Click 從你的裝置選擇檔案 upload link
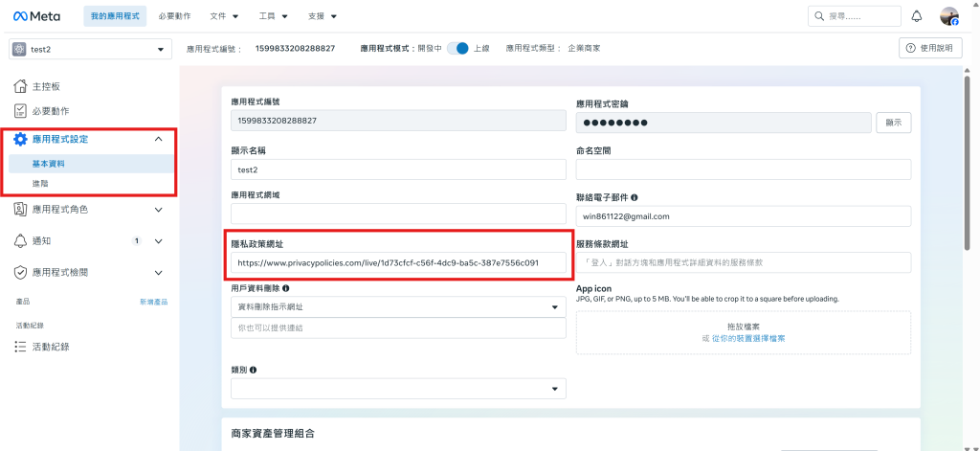 click(x=748, y=338)
